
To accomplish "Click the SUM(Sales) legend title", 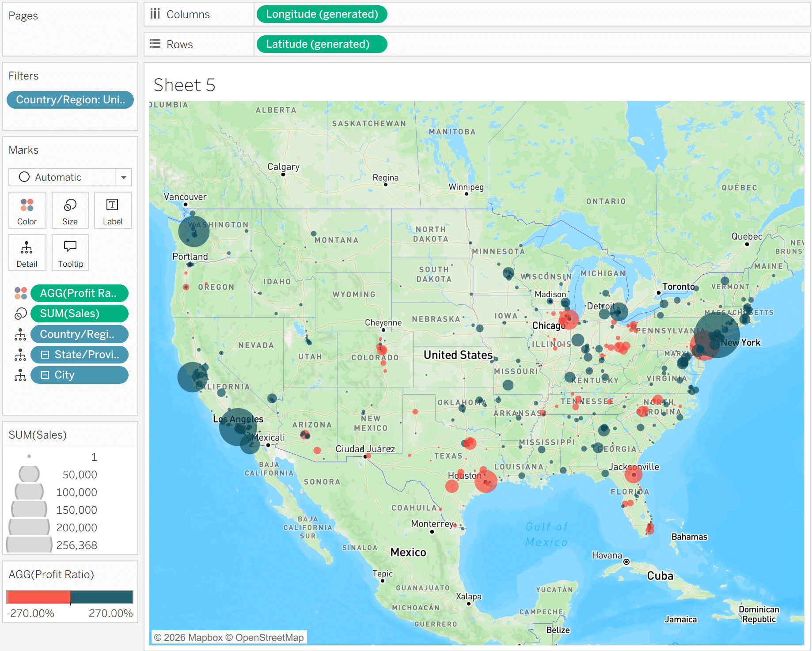I will point(38,435).
